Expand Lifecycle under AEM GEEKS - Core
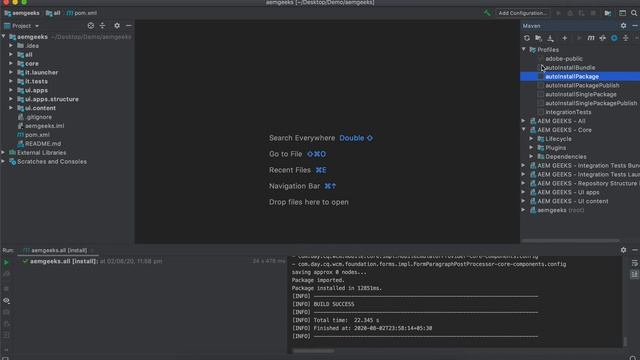The width and height of the screenshot is (640, 360). click(531, 139)
